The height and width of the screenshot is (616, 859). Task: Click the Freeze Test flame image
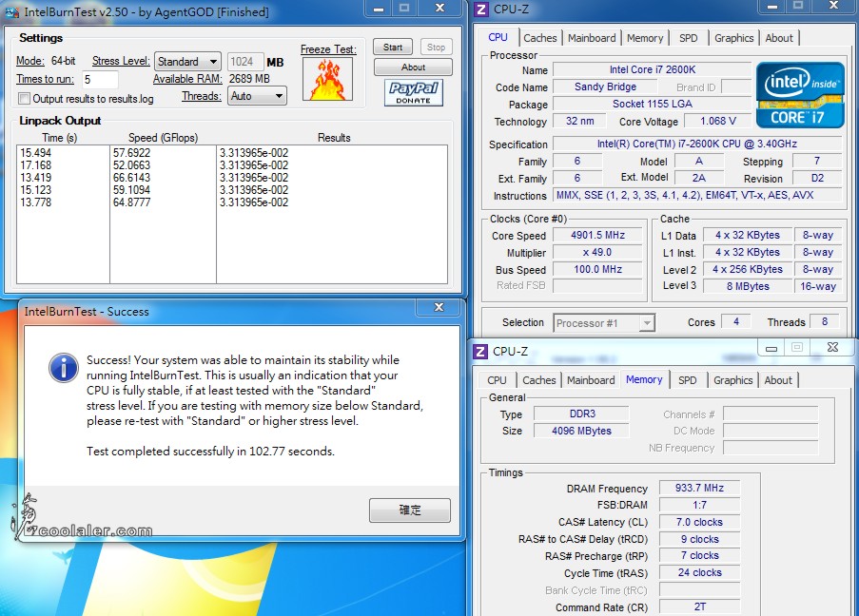[x=327, y=80]
